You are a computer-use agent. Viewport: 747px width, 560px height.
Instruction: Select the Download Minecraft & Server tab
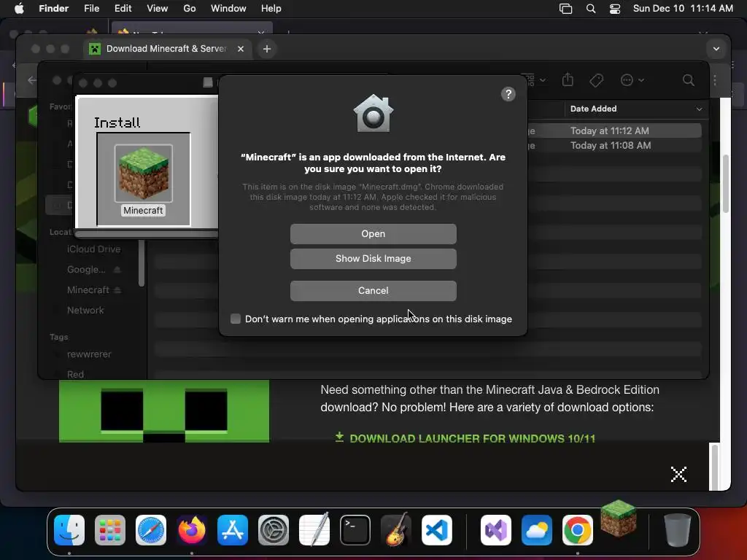(x=166, y=49)
